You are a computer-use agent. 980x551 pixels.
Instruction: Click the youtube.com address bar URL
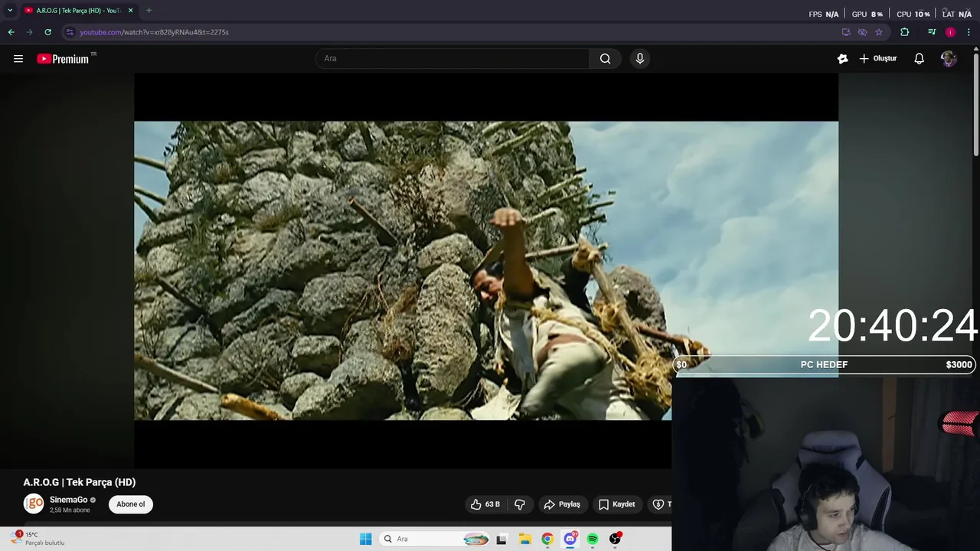coord(154,32)
